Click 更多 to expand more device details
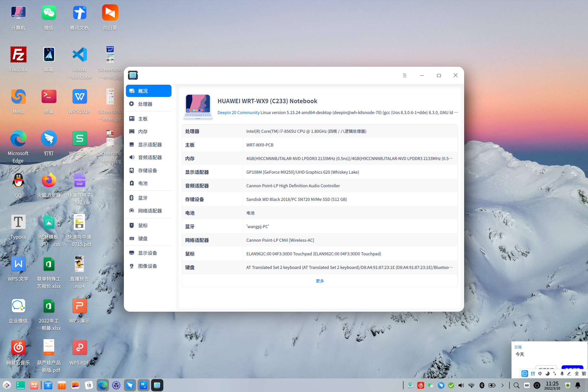This screenshot has width=588, height=392. (320, 281)
